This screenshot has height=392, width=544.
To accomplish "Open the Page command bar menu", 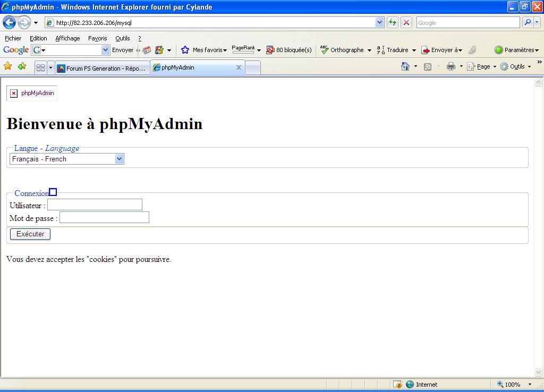I will click(481, 66).
